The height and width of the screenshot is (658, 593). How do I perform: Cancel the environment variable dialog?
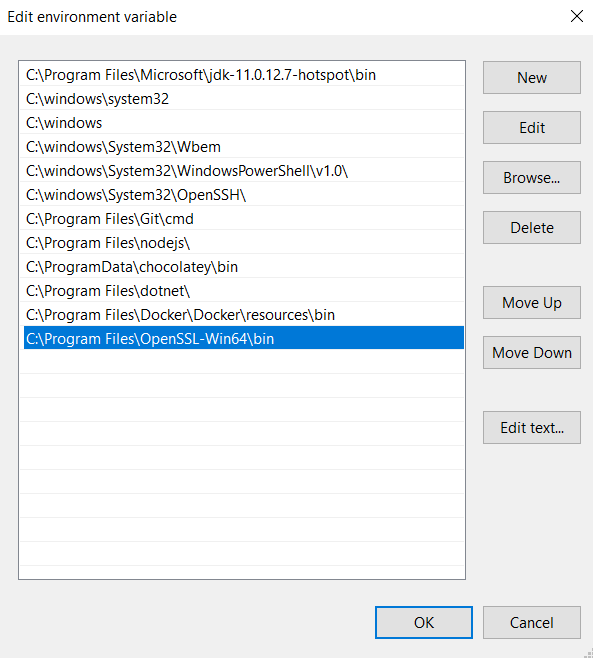[x=532, y=622]
